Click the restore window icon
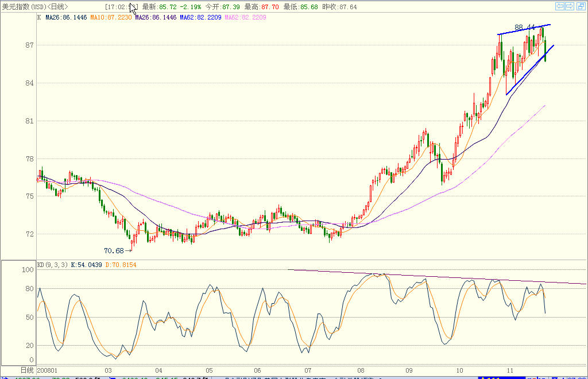Viewport: 588px width, 379px height. [580, 6]
